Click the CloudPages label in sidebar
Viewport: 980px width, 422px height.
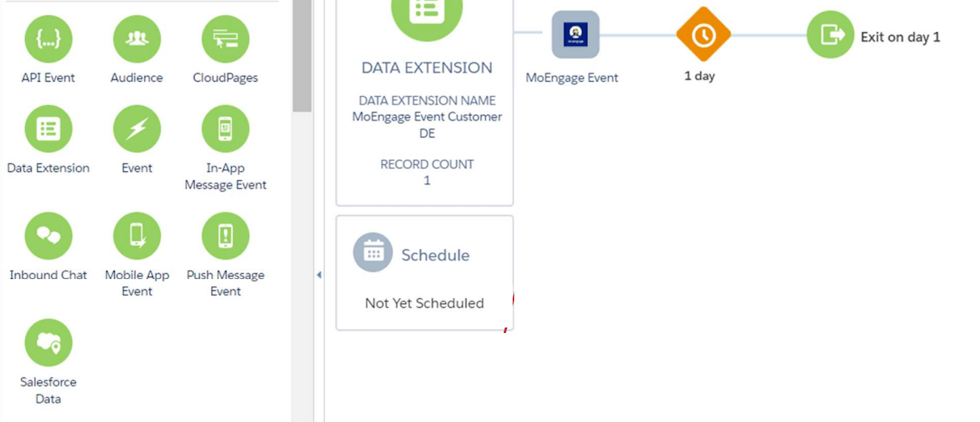click(x=226, y=78)
